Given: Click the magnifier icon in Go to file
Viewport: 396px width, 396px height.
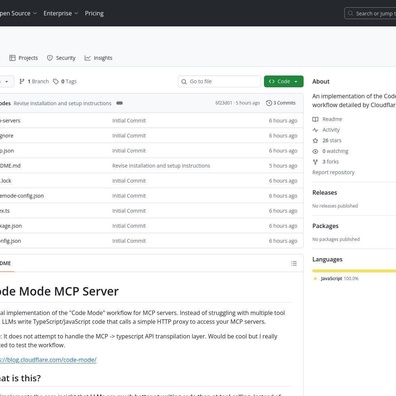Looking at the screenshot, I should click(x=184, y=81).
